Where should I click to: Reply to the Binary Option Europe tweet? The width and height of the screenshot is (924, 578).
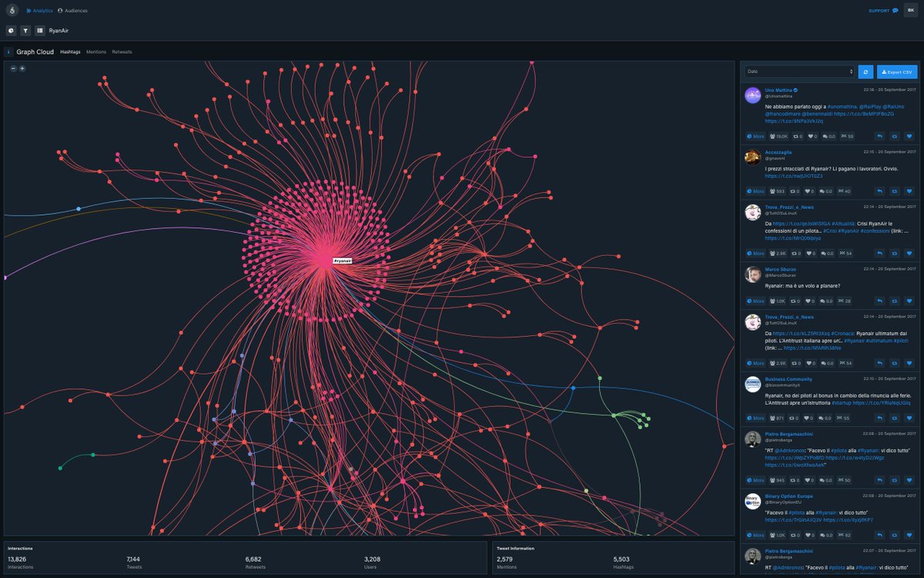point(879,535)
